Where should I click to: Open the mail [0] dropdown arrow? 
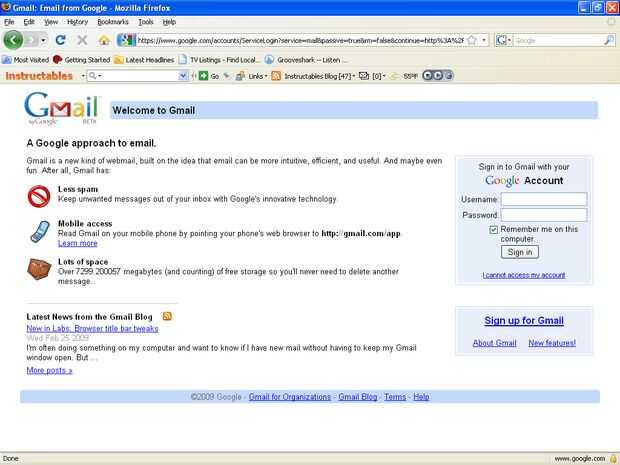point(384,76)
